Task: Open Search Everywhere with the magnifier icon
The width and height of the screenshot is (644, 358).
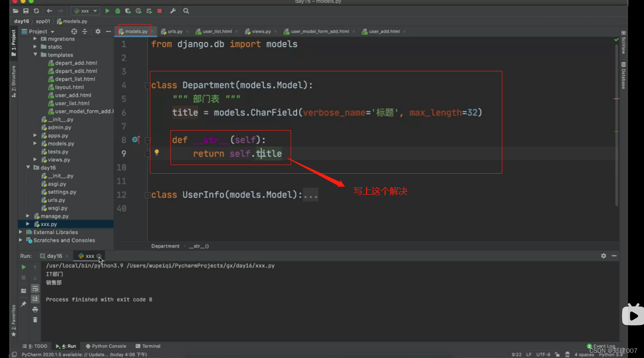Action: click(186, 11)
